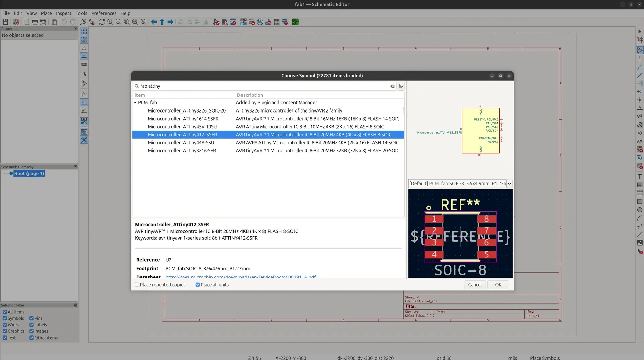The height and width of the screenshot is (360, 644).
Task: Click the Generate BOM icon
Action: [285, 22]
